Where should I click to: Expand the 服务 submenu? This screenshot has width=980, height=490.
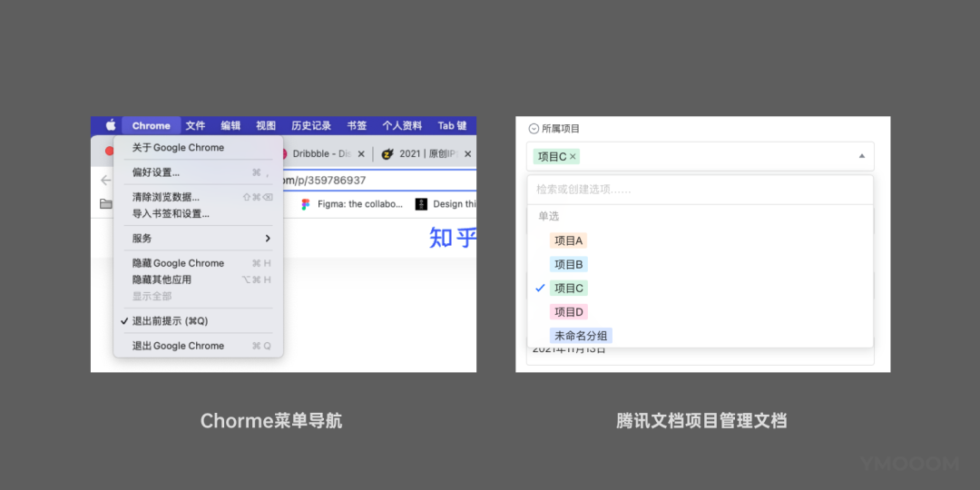click(x=198, y=238)
